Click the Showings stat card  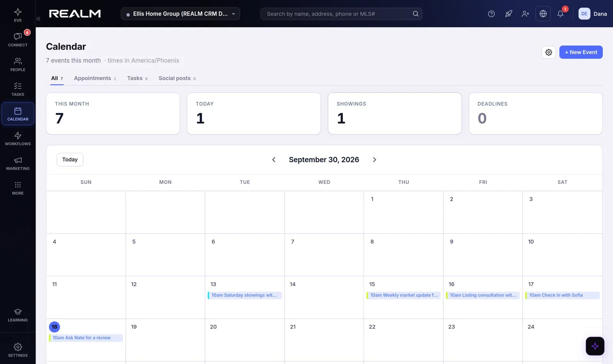[395, 113]
